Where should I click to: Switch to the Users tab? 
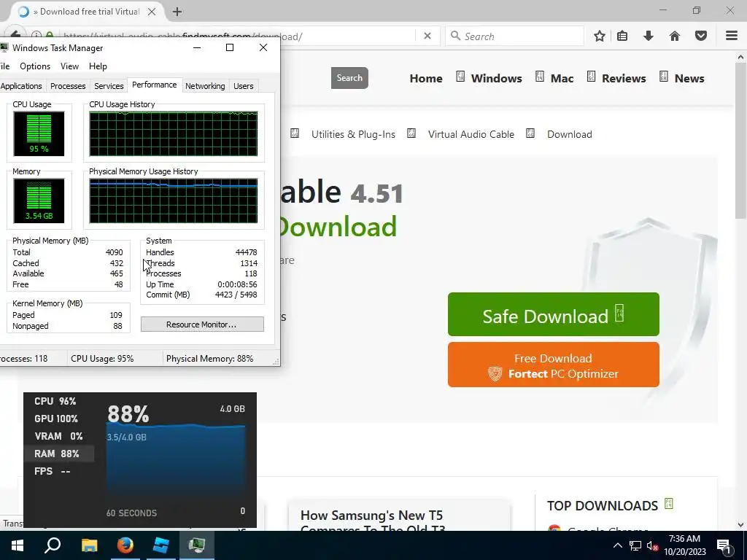[244, 86]
